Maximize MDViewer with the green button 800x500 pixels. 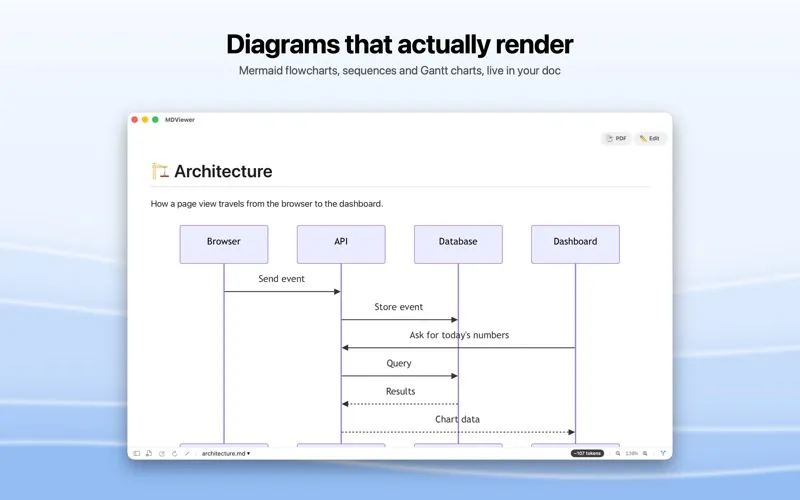pyautogui.click(x=155, y=119)
